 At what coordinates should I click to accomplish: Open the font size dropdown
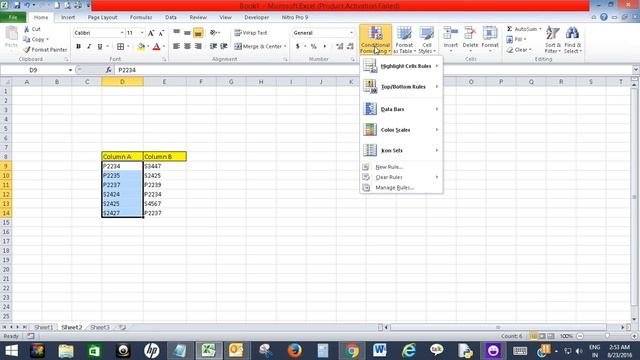pos(142,33)
